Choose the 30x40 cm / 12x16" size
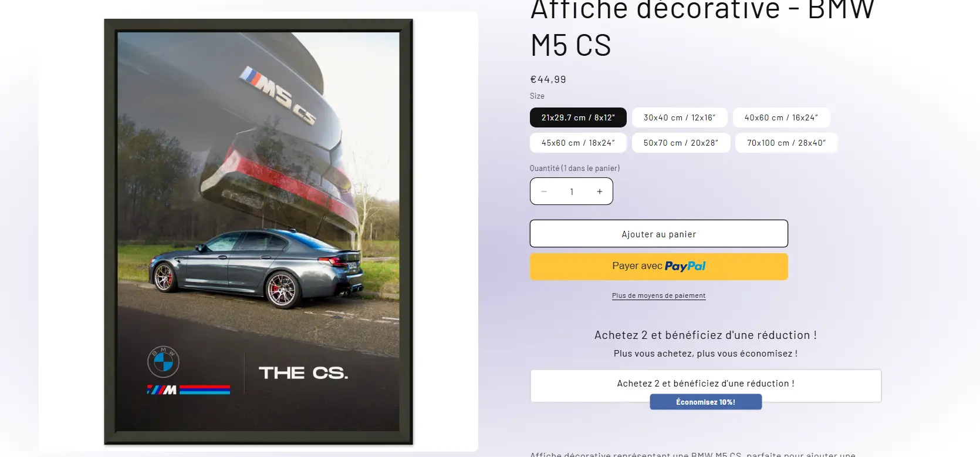Screen dimensions: 980x457 tap(680, 117)
